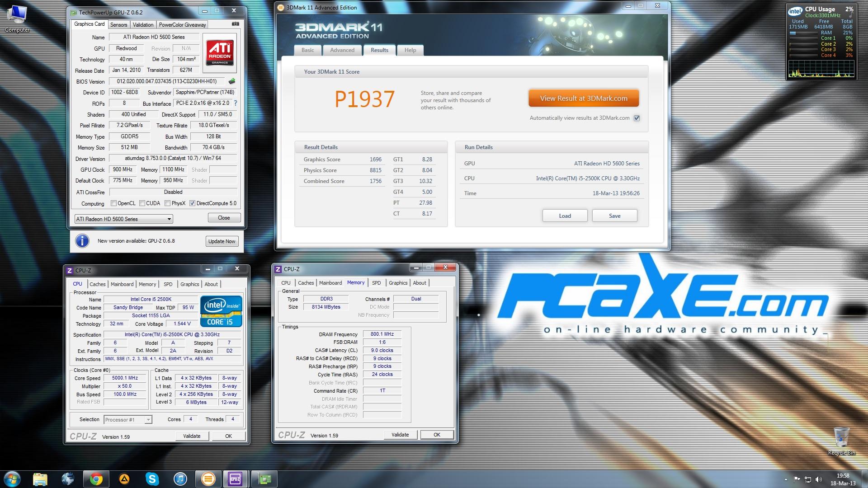
Task: Switch to the orange 3DMark taskbar icon
Action: (x=208, y=479)
